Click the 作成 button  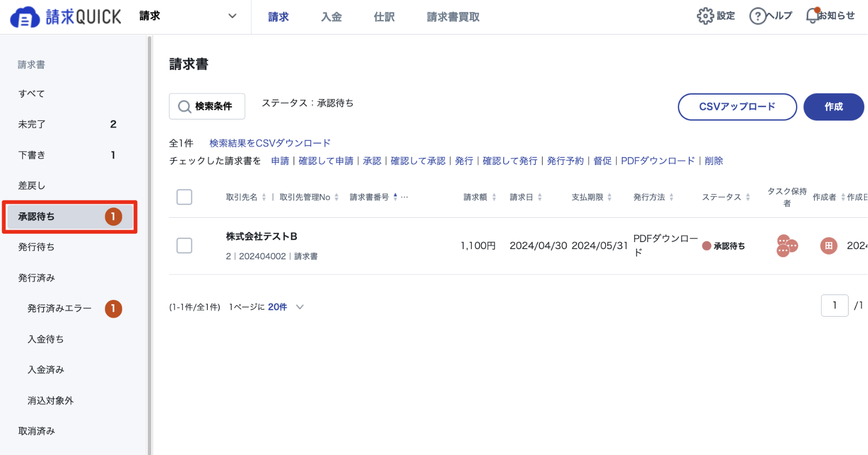(x=833, y=107)
